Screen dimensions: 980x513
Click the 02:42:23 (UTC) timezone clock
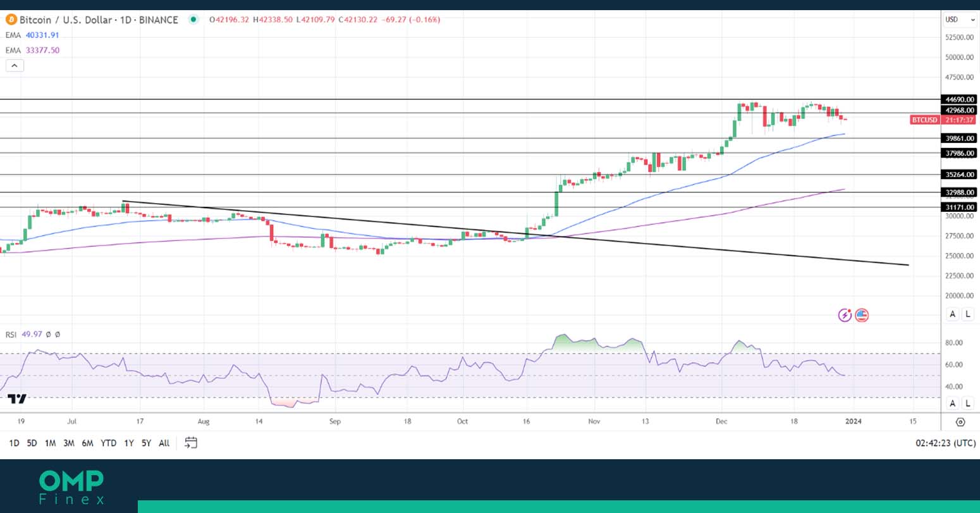946,443
